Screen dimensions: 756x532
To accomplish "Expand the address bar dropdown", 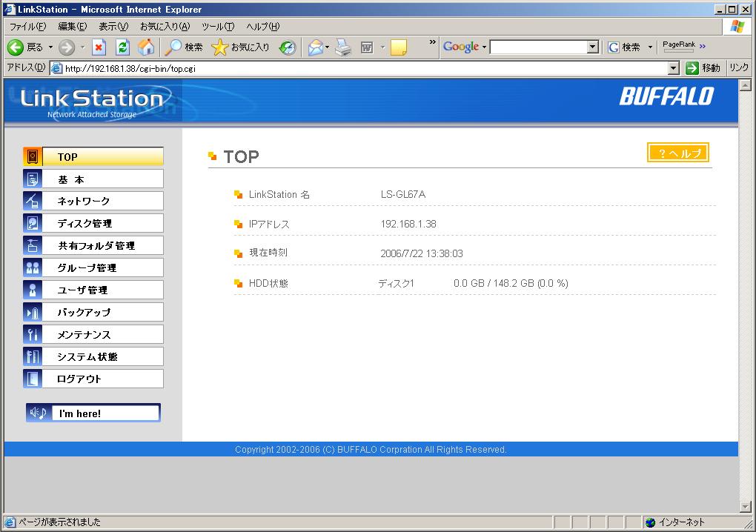I will point(673,68).
